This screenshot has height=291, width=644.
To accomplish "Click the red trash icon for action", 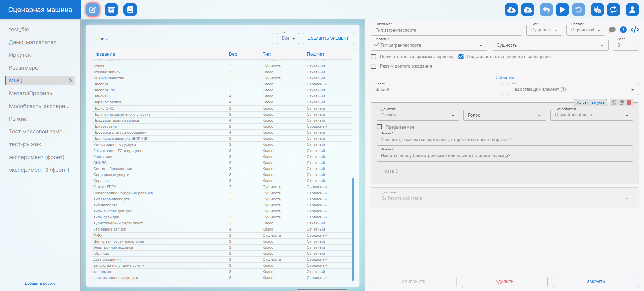I will (629, 102).
